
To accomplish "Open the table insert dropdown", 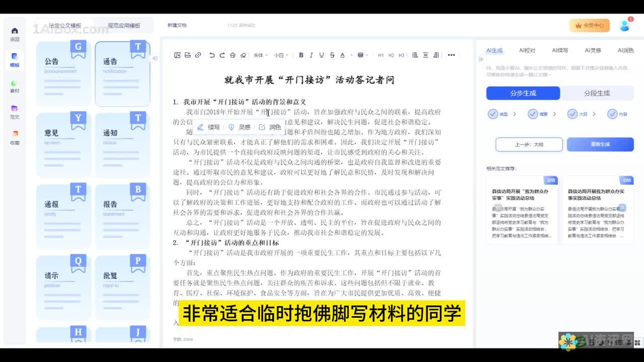I will (363, 55).
